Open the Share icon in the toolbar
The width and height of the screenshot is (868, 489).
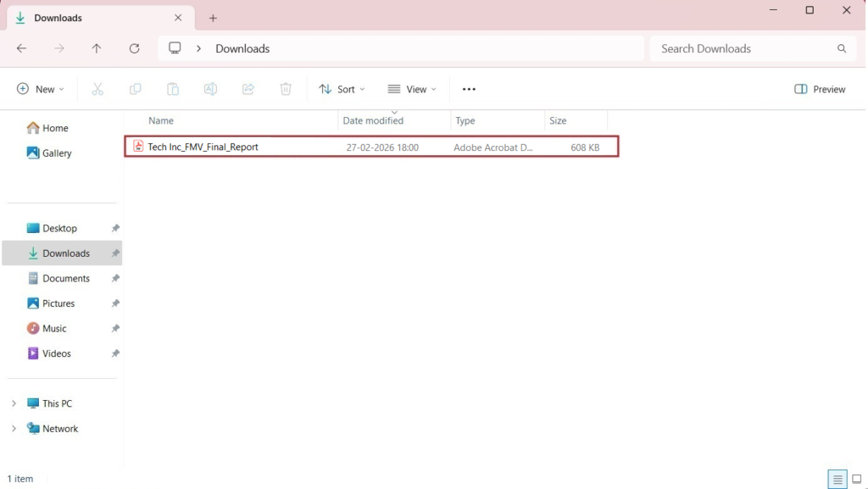(248, 88)
